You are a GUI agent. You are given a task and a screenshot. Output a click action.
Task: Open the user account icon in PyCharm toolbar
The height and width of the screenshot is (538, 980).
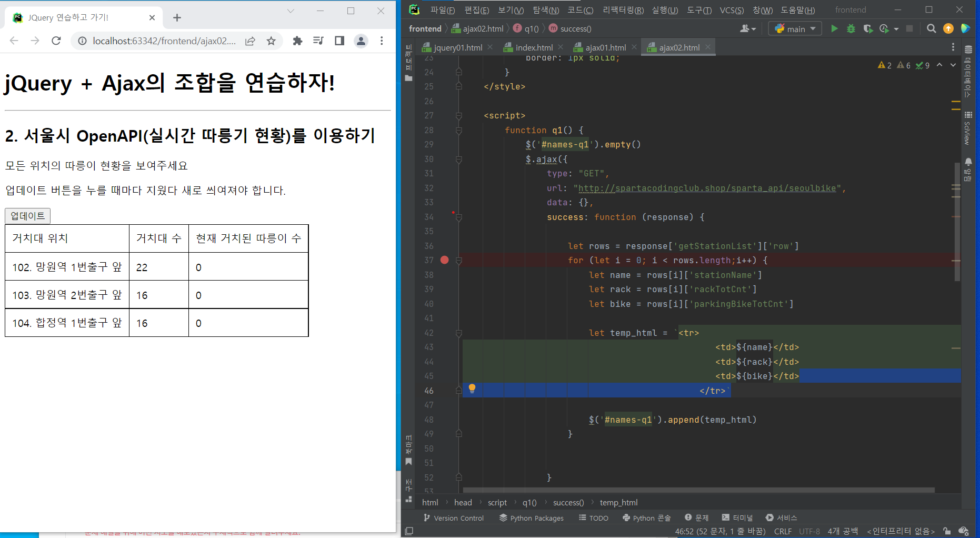[747, 28]
